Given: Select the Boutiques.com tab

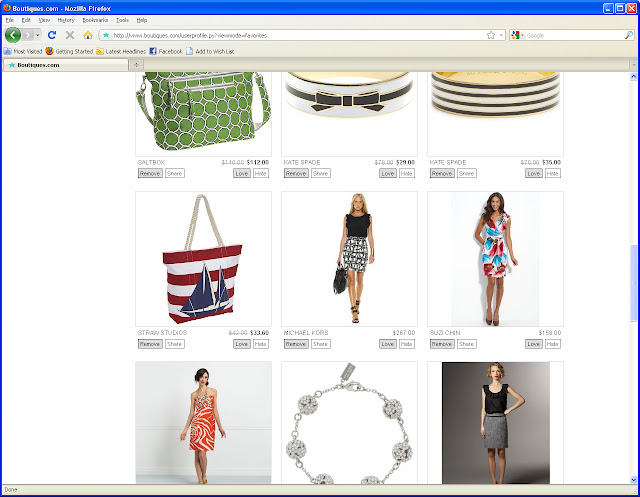Looking at the screenshot, I should pos(65,65).
